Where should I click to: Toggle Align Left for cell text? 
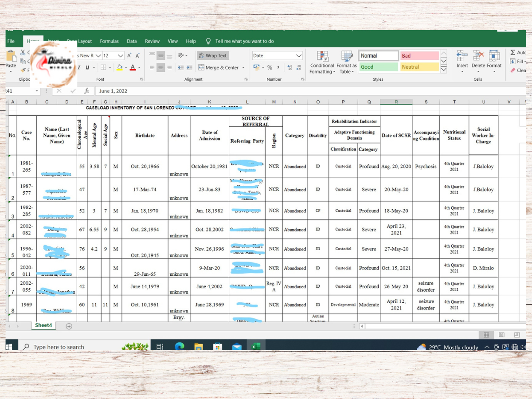click(152, 67)
